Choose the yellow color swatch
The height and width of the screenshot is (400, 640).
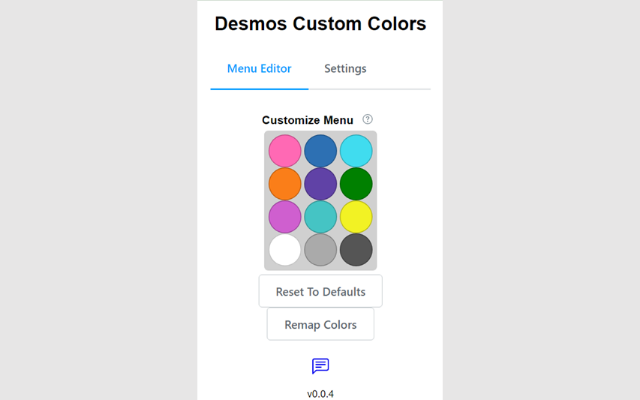(x=356, y=217)
